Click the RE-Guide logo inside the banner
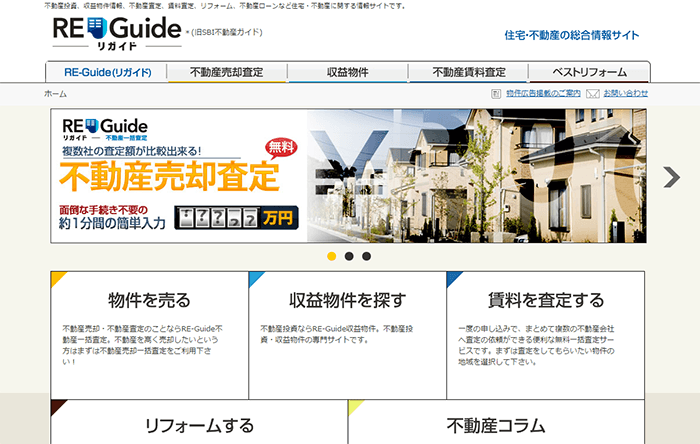Screen dimensions: 700x444 point(105,129)
